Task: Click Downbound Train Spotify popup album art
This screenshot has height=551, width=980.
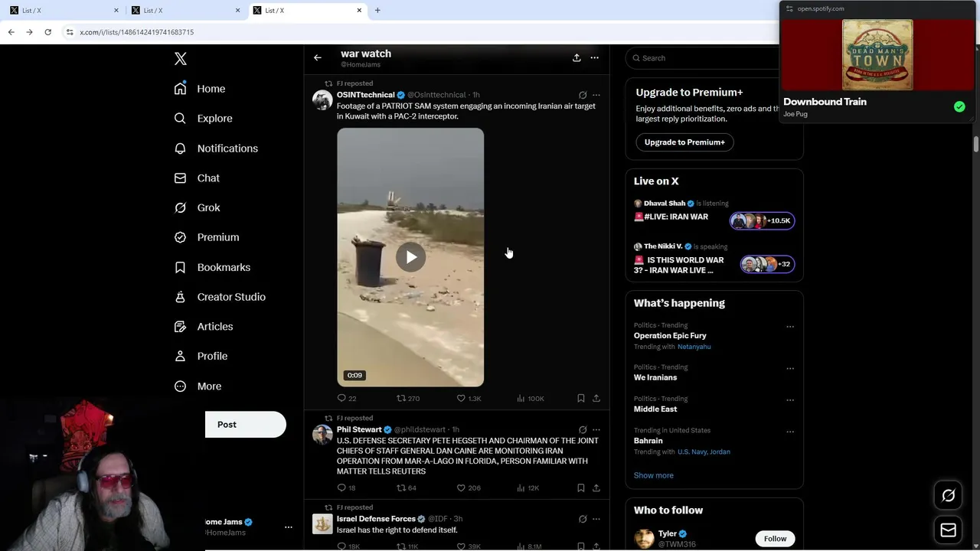Action: pos(877,55)
